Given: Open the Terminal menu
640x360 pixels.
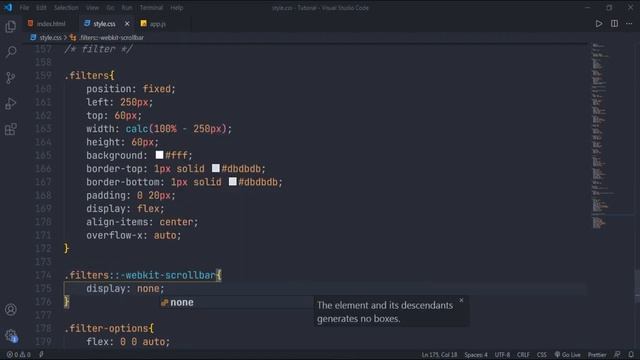Looking at the screenshot, I should pos(151,8).
